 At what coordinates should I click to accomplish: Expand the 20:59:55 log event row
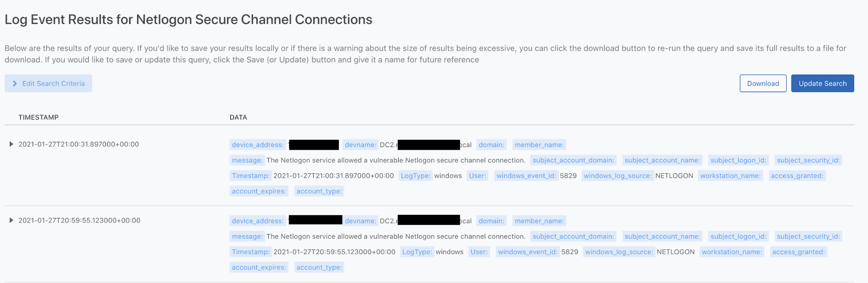click(x=11, y=220)
